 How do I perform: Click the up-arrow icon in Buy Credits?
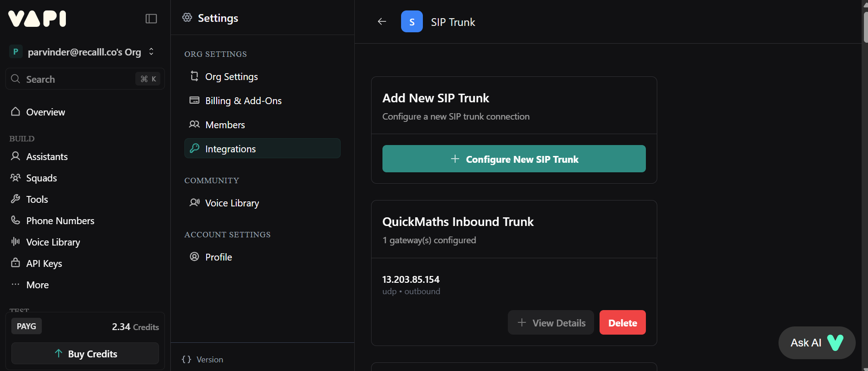(59, 353)
